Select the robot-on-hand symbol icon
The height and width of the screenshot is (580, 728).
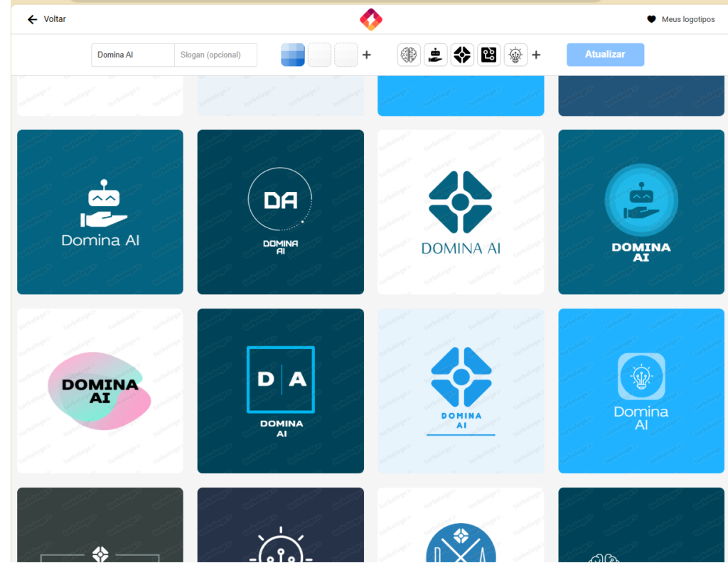pos(436,55)
